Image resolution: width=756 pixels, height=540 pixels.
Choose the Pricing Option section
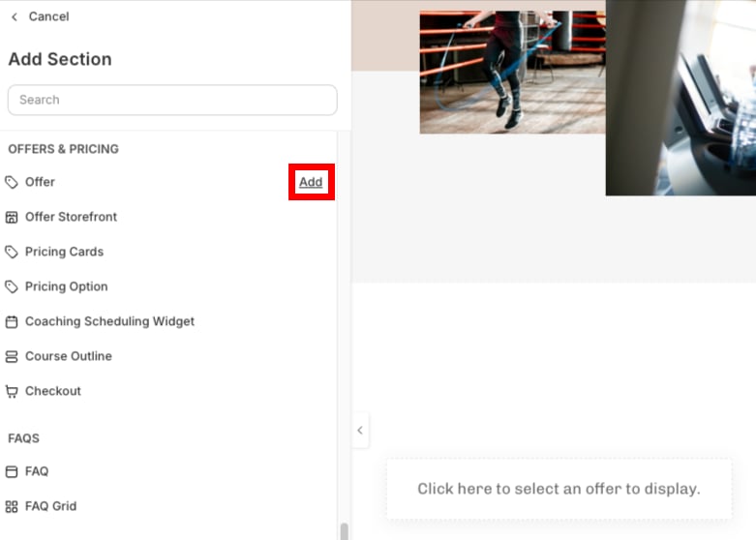tap(168, 286)
